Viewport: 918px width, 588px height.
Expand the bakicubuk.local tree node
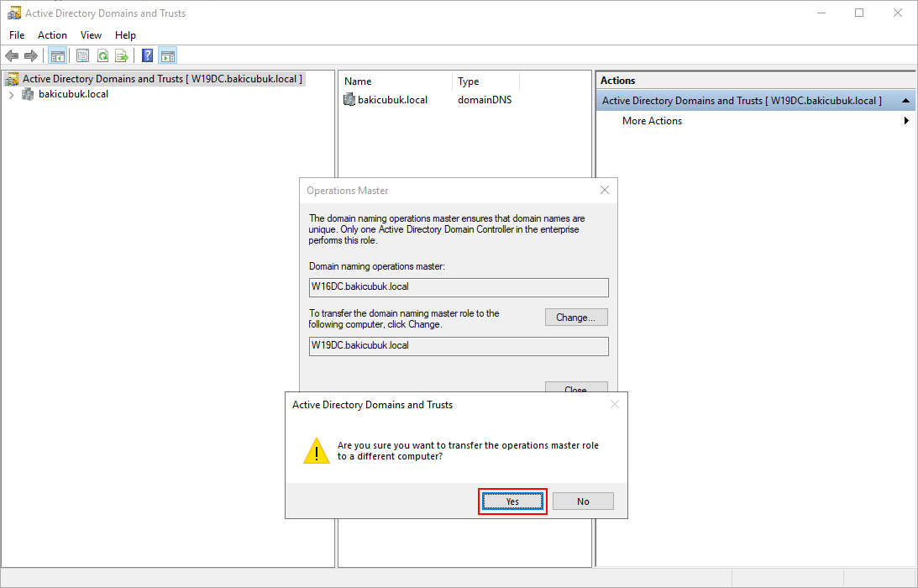(x=11, y=94)
